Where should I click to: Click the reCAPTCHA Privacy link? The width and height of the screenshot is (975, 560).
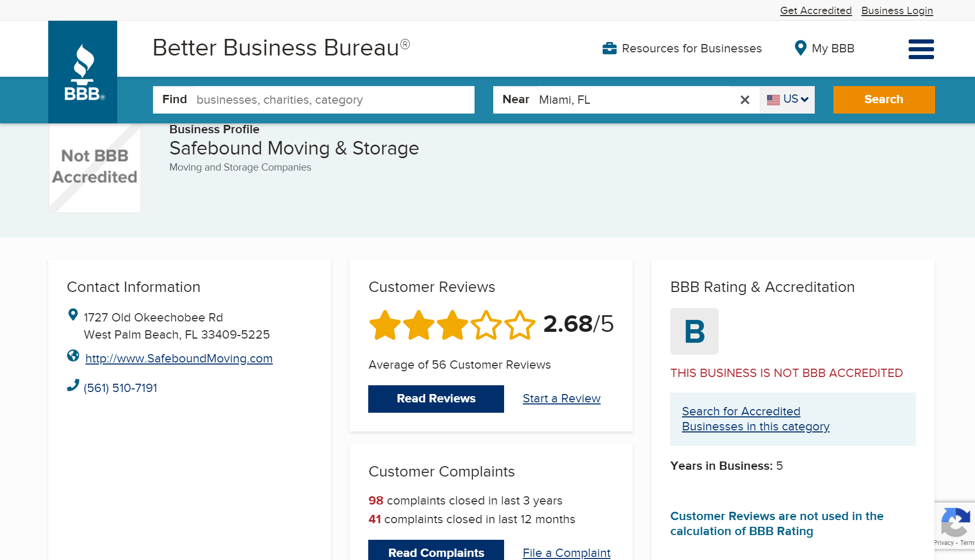(x=943, y=543)
